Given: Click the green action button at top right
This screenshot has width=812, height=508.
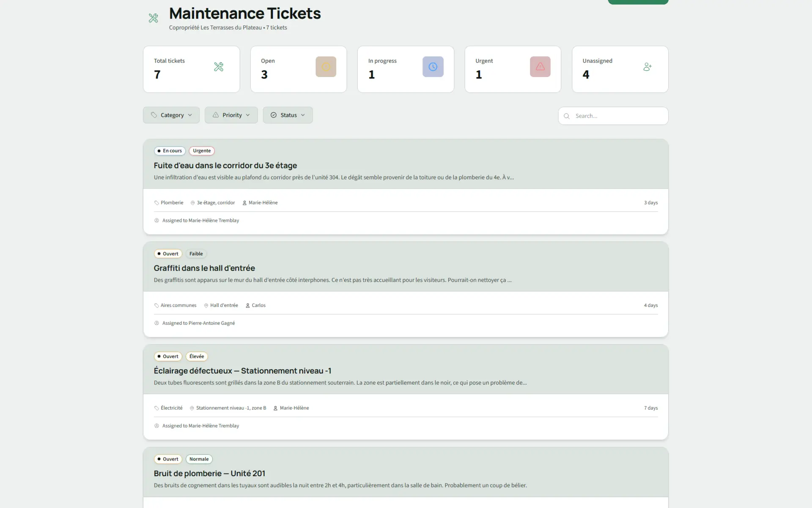Looking at the screenshot, I should click(638, 2).
